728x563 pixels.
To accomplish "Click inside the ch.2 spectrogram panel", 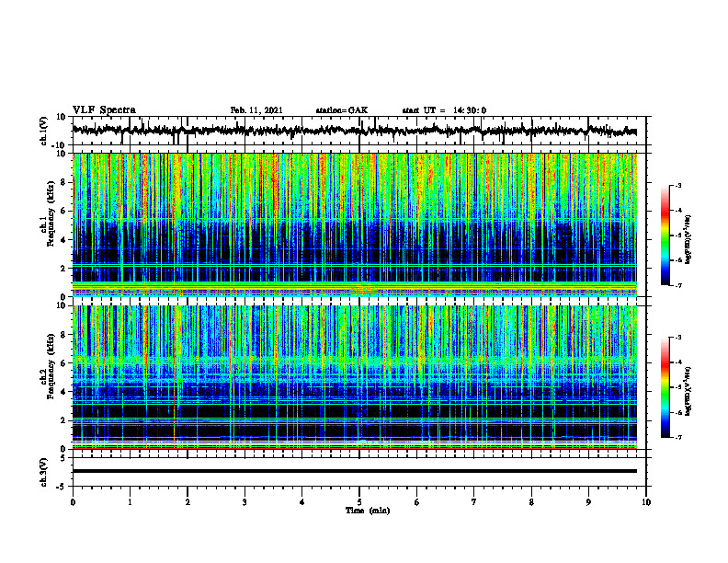I will [354, 377].
